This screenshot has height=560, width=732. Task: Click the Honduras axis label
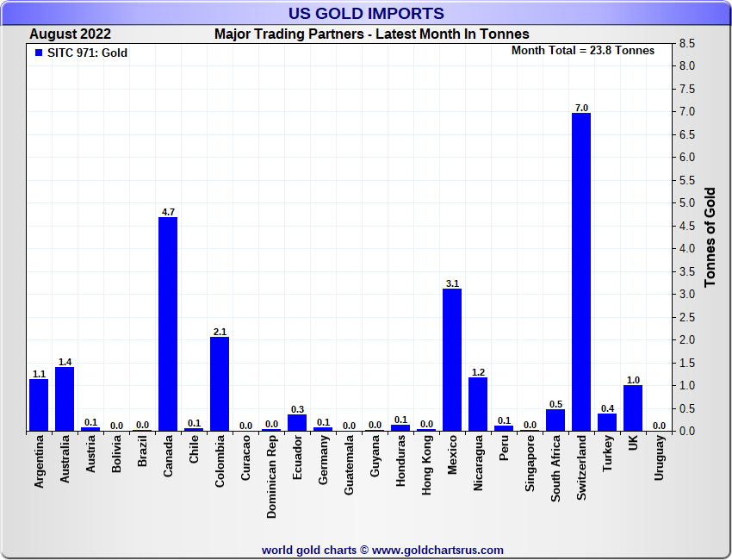400,461
